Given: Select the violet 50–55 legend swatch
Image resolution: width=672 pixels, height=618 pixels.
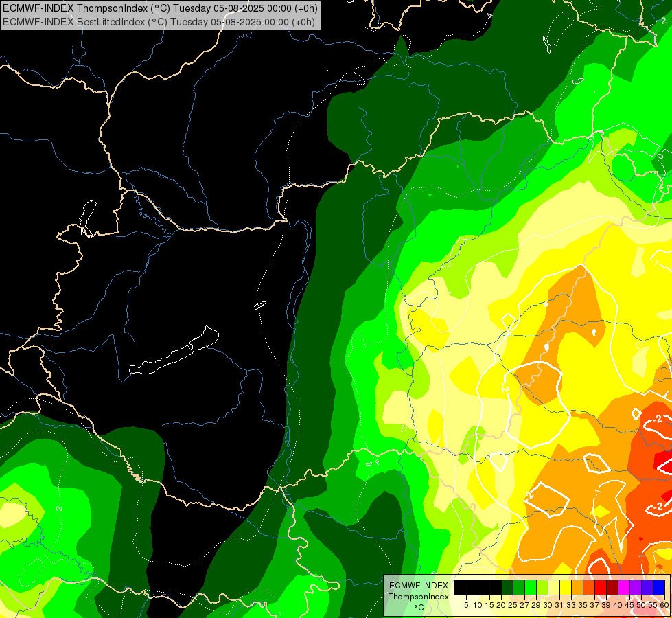Looking at the screenshot, I should tap(647, 588).
